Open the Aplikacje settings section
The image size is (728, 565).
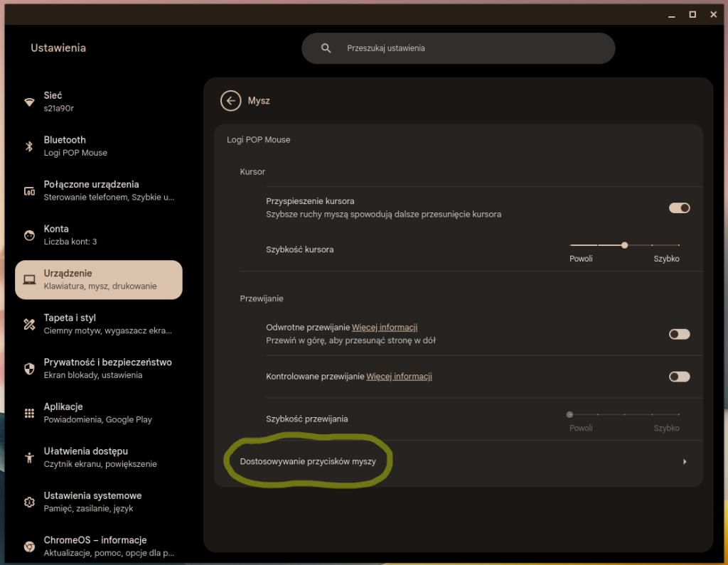click(x=98, y=413)
